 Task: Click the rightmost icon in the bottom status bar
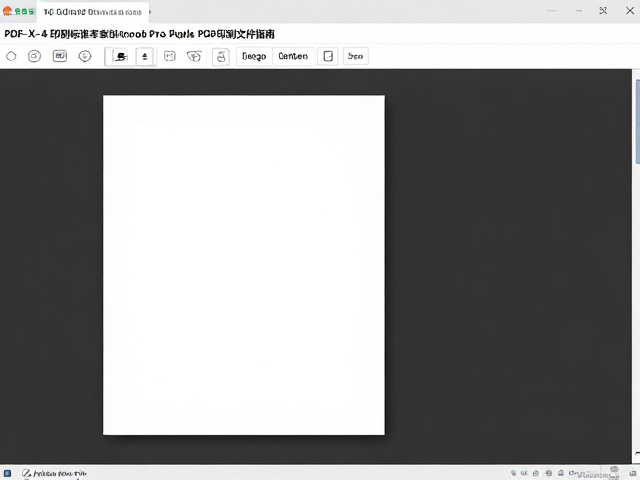pyautogui.click(x=633, y=473)
